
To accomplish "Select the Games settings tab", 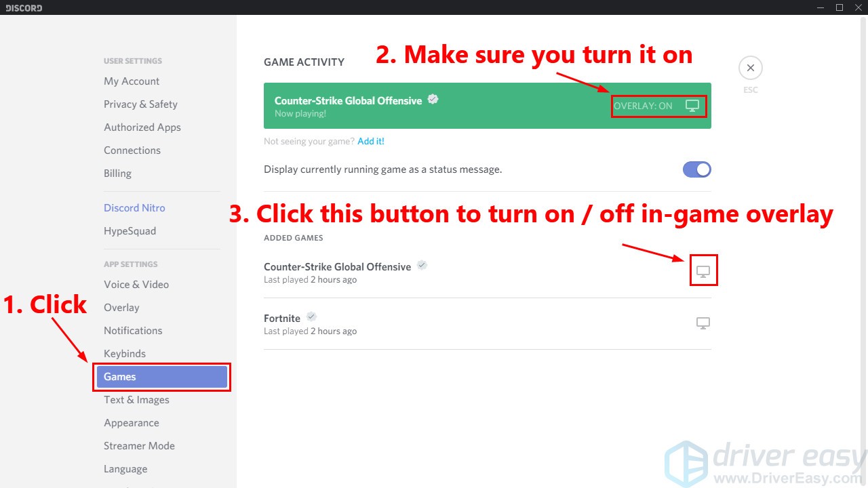I will pos(162,377).
